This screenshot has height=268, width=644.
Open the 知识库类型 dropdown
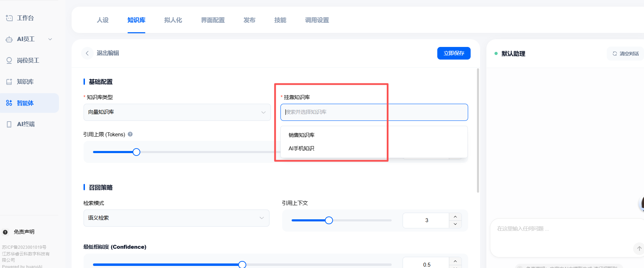(177, 112)
